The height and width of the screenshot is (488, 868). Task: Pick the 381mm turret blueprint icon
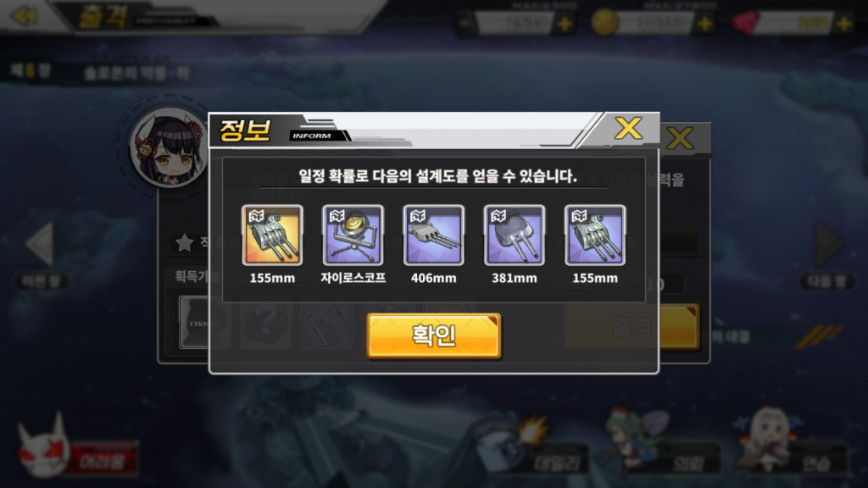click(515, 235)
